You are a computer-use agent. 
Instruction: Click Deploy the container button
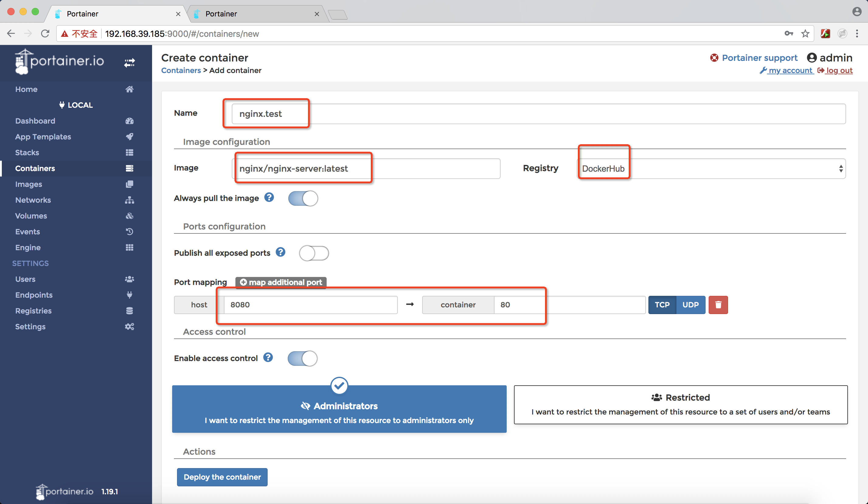[x=222, y=476]
